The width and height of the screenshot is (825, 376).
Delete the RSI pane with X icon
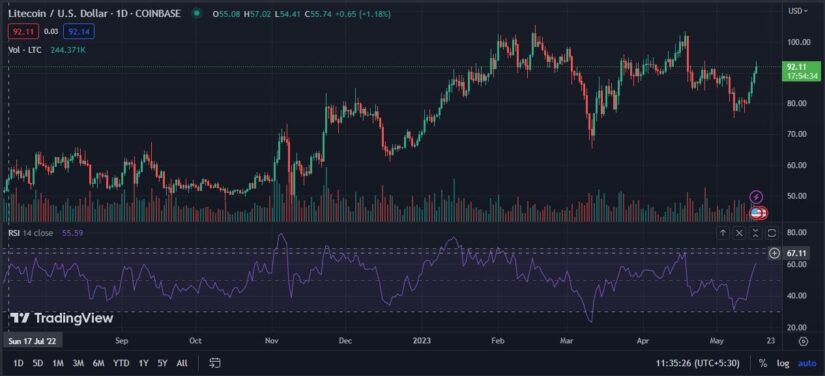pyautogui.click(x=739, y=232)
